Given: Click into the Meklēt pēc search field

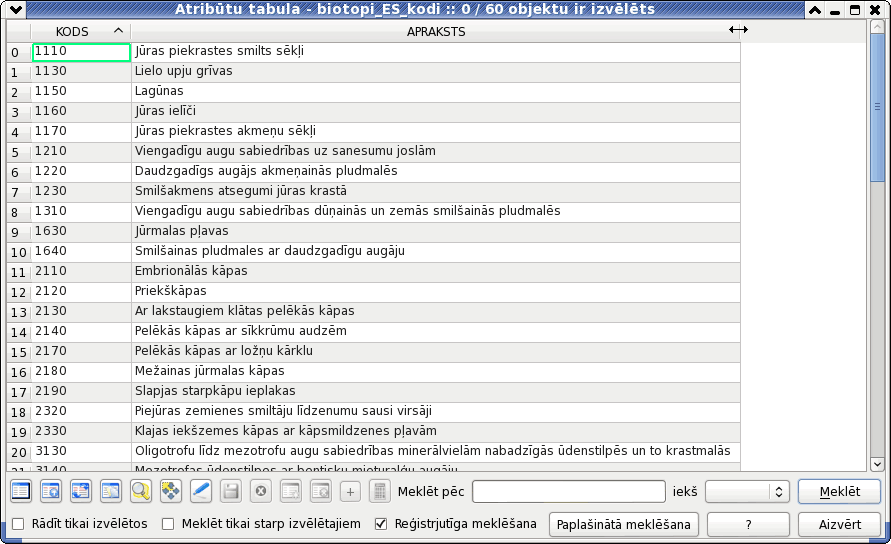Looking at the screenshot, I should (x=569, y=492).
